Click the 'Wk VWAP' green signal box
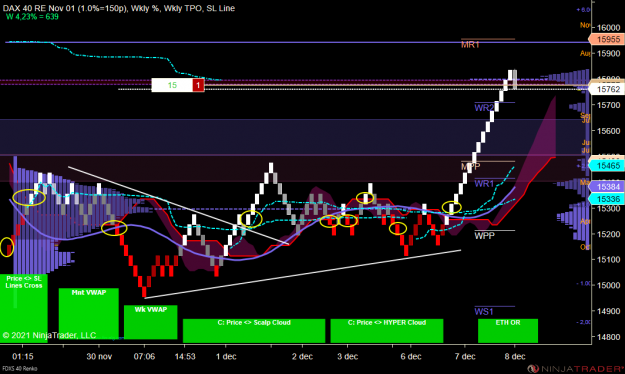Viewport: 625px width, 374px height. pos(150,322)
